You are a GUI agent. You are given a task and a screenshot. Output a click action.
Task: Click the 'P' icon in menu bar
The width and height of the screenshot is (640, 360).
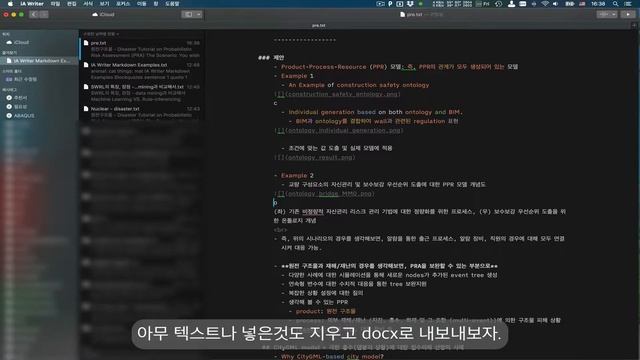tap(390, 4)
